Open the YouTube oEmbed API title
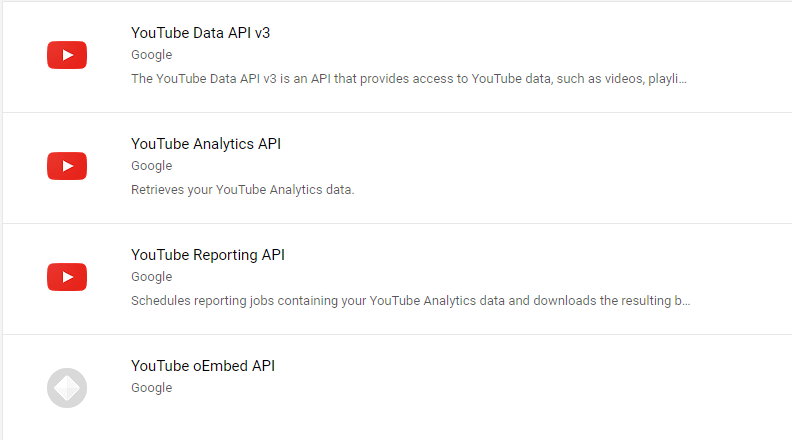The width and height of the screenshot is (792, 440). coord(203,366)
